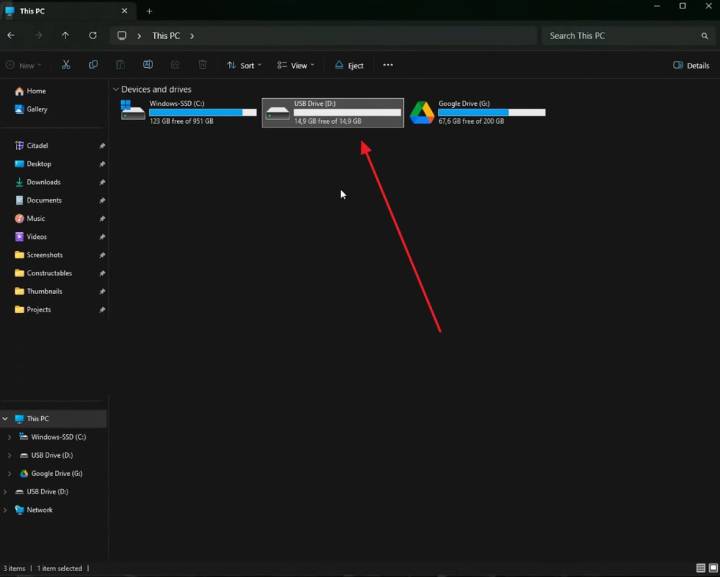
Task: Click "This PC" breadcrumb in address bar
Action: 166,36
